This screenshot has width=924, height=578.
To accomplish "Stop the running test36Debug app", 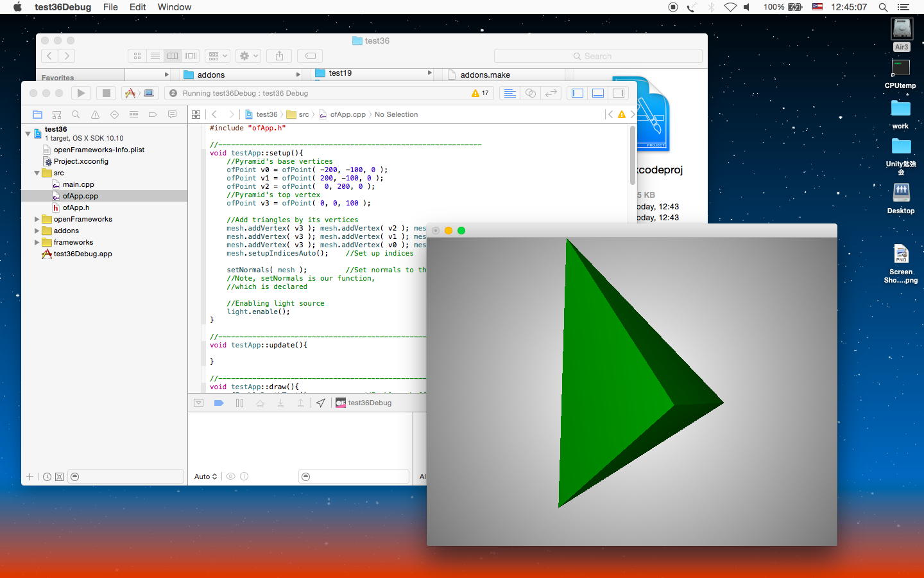I will 107,93.
